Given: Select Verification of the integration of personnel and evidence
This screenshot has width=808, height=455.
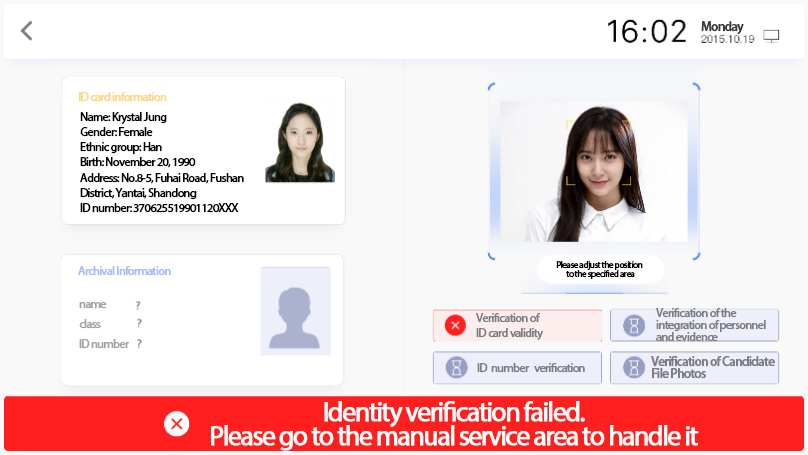Looking at the screenshot, I should (694, 325).
